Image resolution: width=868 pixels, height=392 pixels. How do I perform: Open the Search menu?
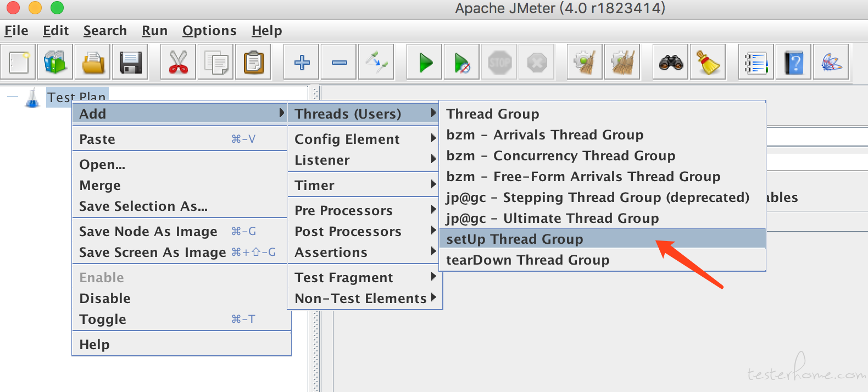pos(105,31)
